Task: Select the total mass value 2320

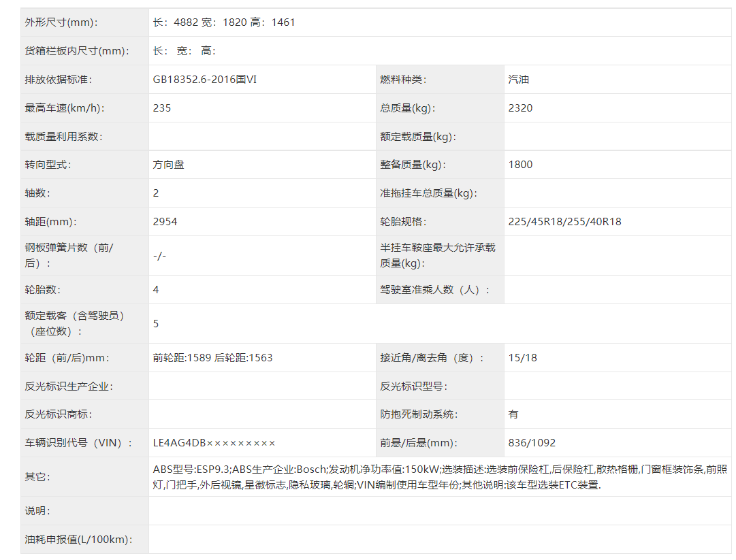Action: [520, 108]
